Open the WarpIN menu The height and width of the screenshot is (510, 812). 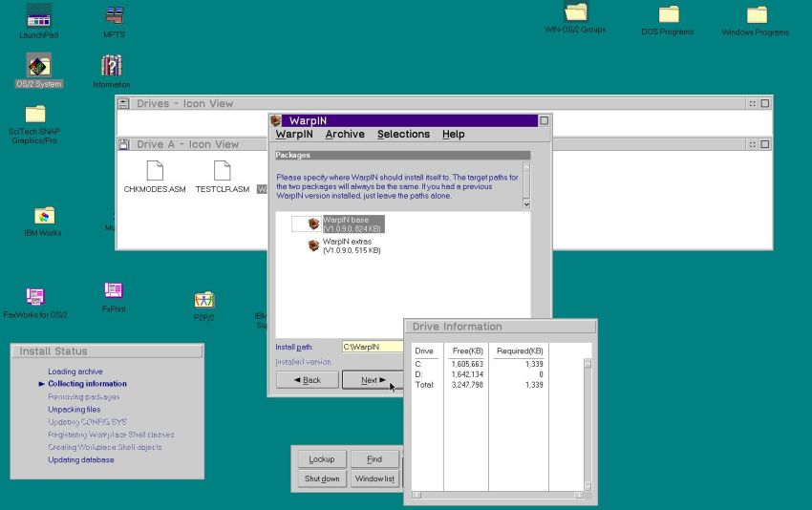[x=294, y=134]
